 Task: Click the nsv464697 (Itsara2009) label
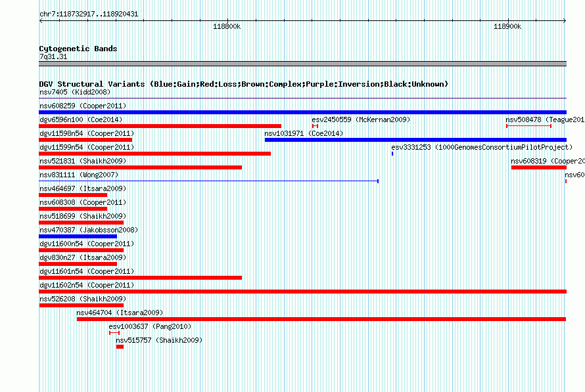pyautogui.click(x=83, y=188)
